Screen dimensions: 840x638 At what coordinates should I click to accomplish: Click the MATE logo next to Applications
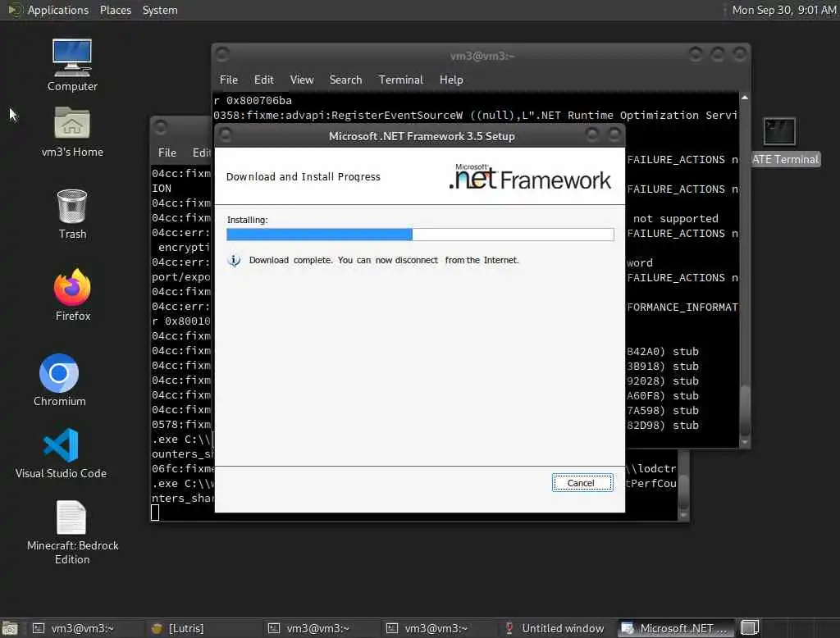15,10
